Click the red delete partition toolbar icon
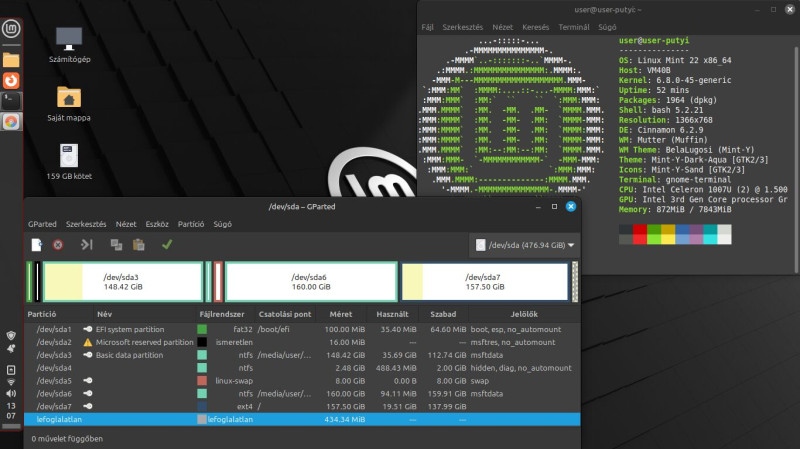The height and width of the screenshot is (449, 800). pos(58,245)
